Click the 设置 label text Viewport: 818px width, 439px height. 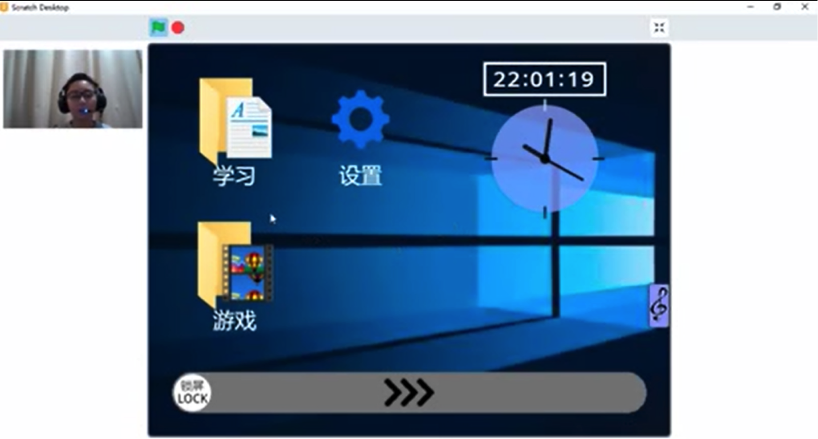tap(360, 176)
